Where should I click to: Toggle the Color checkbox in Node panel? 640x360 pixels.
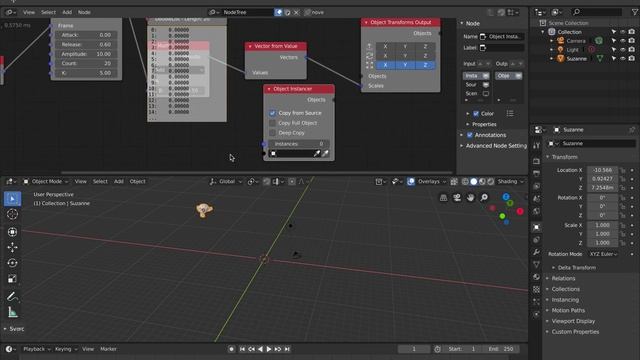point(476,113)
